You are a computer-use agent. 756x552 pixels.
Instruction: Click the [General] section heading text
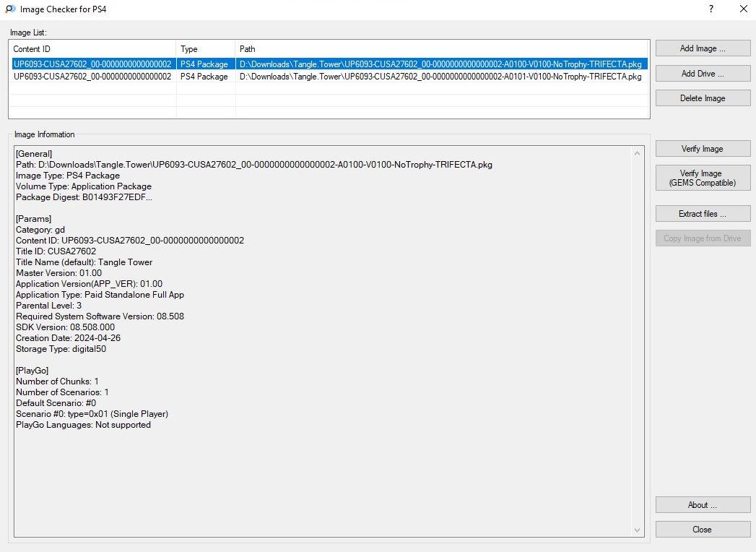click(34, 154)
